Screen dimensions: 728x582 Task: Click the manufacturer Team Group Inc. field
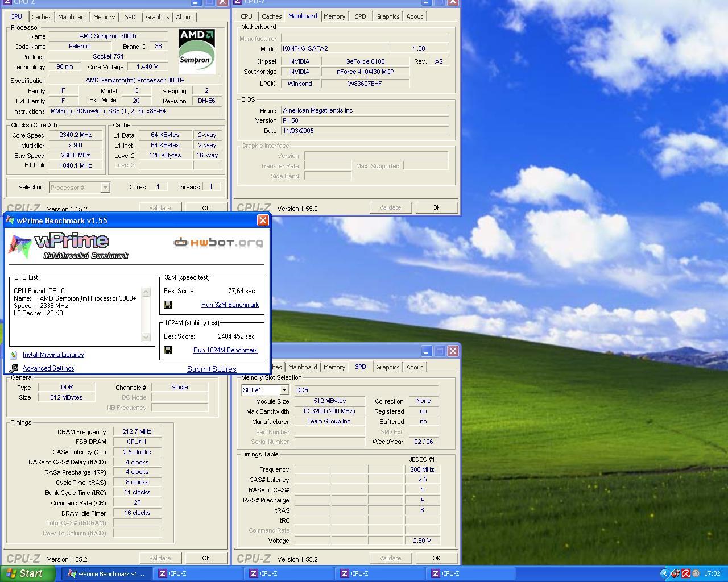329,422
